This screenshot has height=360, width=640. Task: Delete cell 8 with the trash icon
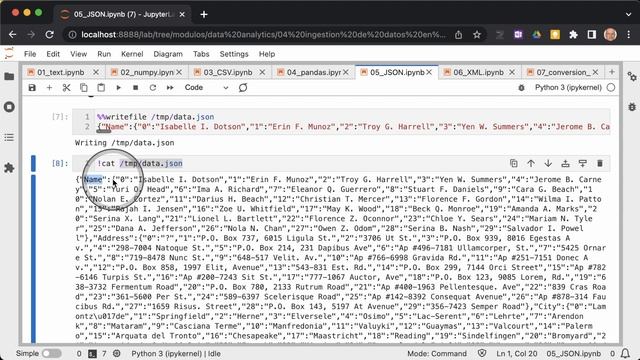tap(600, 163)
